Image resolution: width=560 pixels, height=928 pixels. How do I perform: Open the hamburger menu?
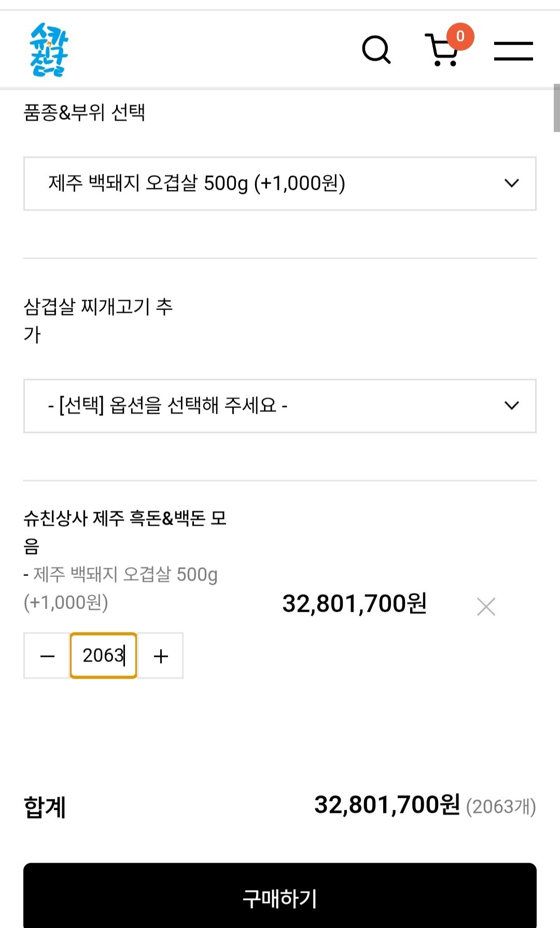point(513,51)
